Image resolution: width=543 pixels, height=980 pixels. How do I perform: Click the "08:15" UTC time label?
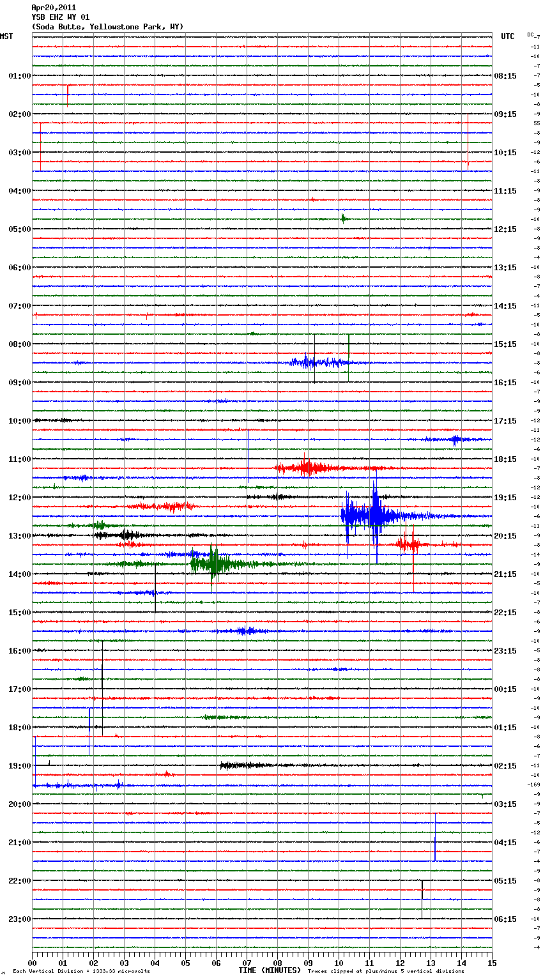point(505,76)
